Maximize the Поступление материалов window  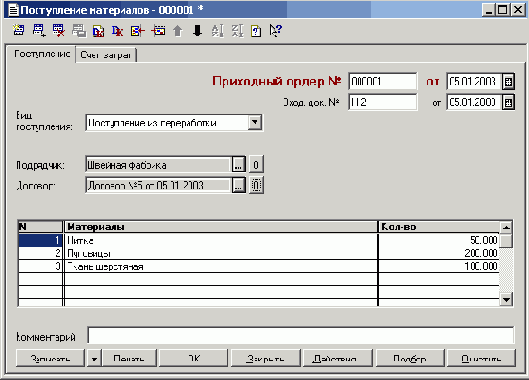click(x=502, y=10)
